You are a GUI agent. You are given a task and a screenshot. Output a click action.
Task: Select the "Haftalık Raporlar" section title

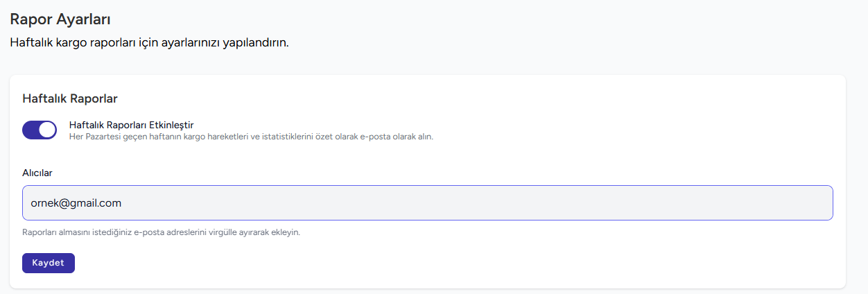(70, 98)
